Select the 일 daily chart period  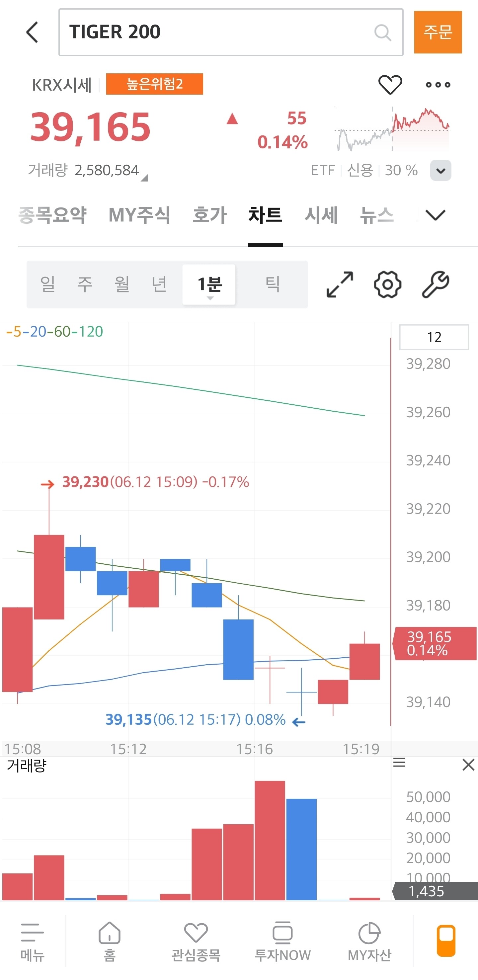(48, 284)
